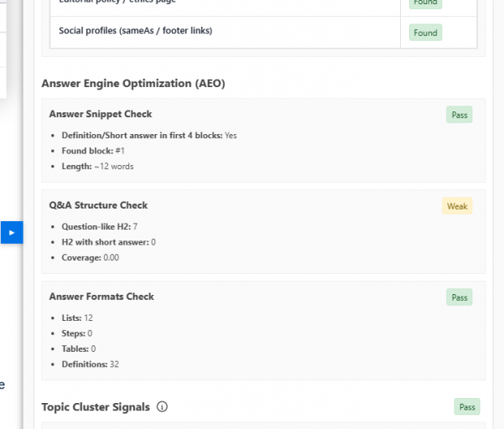The image size is (504, 429).
Task: Click the Answer Formats Check title
Action: [x=101, y=297]
